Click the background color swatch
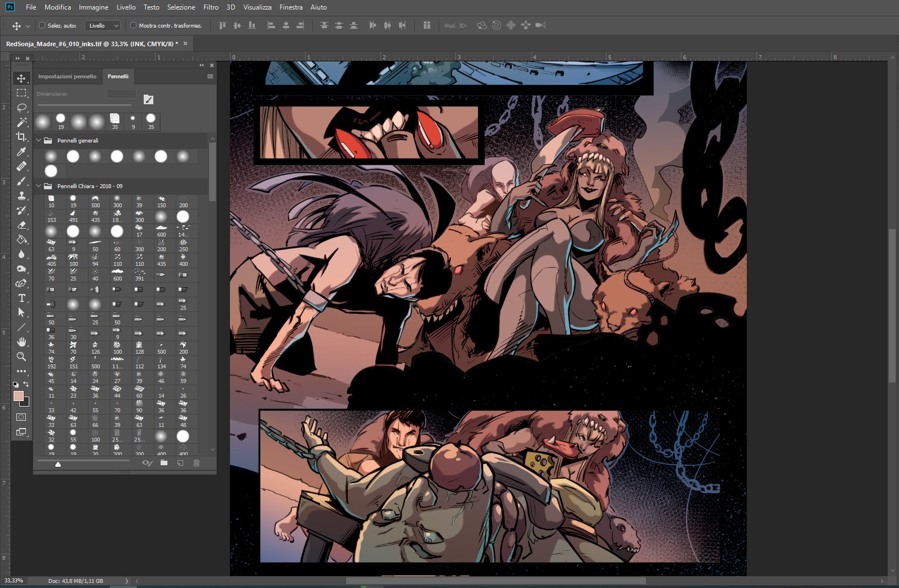Screen dimensions: 899x588 (x=25, y=402)
